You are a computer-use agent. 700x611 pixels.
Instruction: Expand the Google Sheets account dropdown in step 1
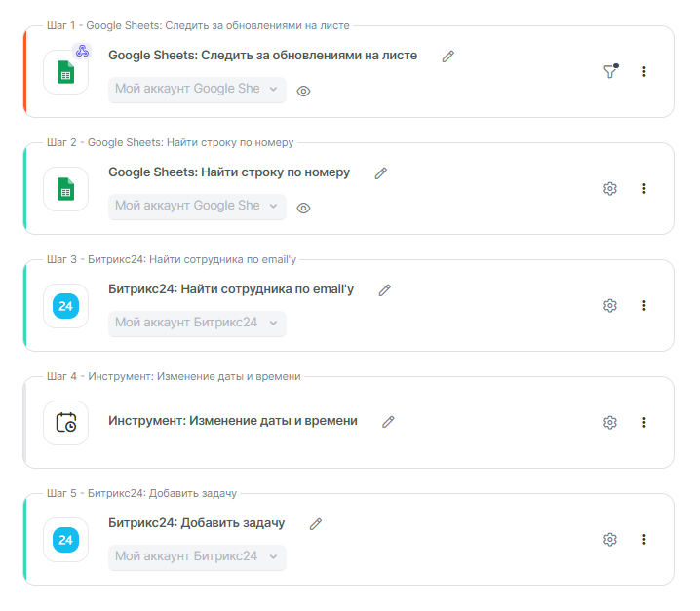[x=197, y=89]
